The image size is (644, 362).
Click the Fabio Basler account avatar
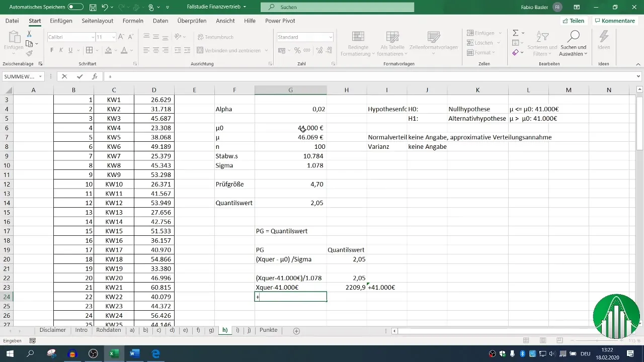click(557, 7)
